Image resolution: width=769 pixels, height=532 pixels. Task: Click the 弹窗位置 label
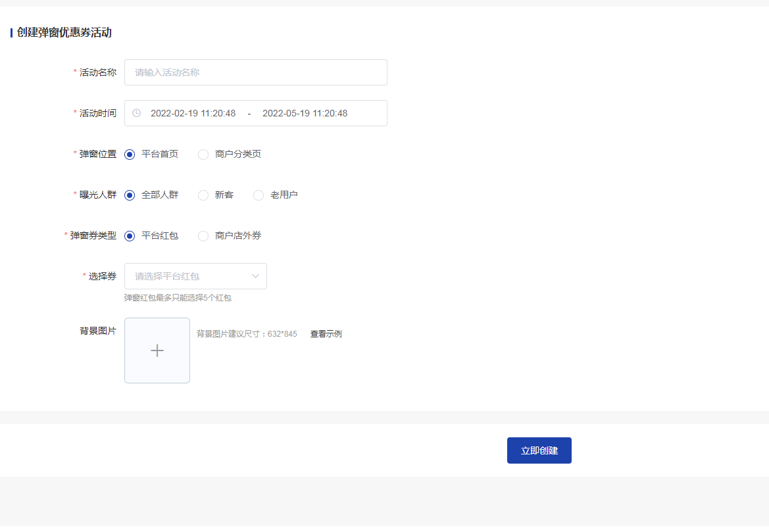[97, 154]
